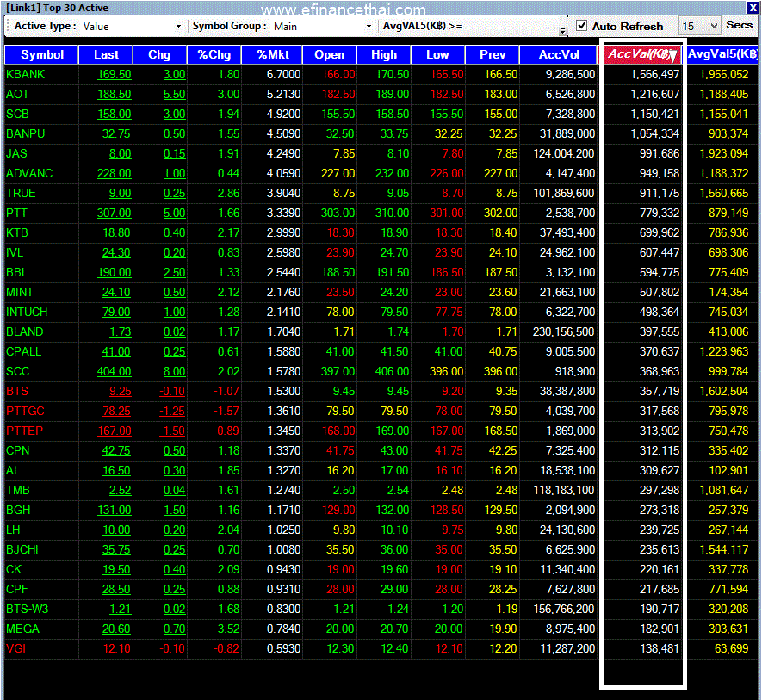Sort by the %Chg column header
Viewport: 762px width, 700px height.
214,54
